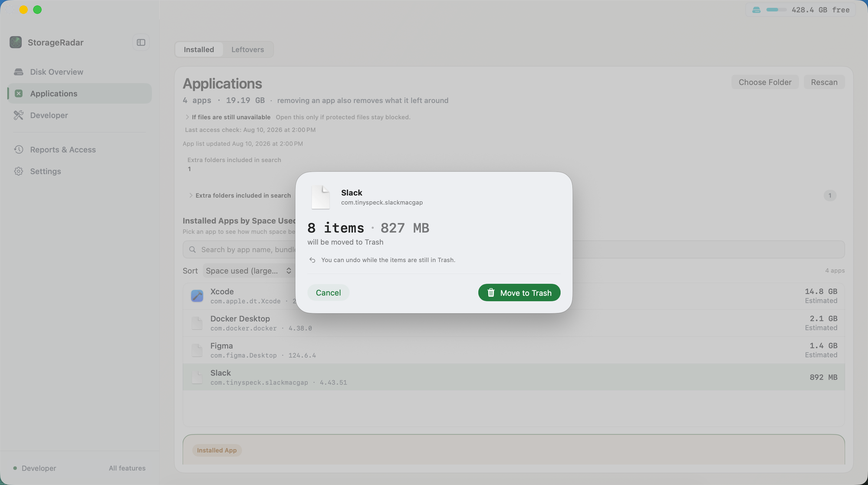Click the app search field
Viewport: 868px width, 485px height.
pos(513,250)
